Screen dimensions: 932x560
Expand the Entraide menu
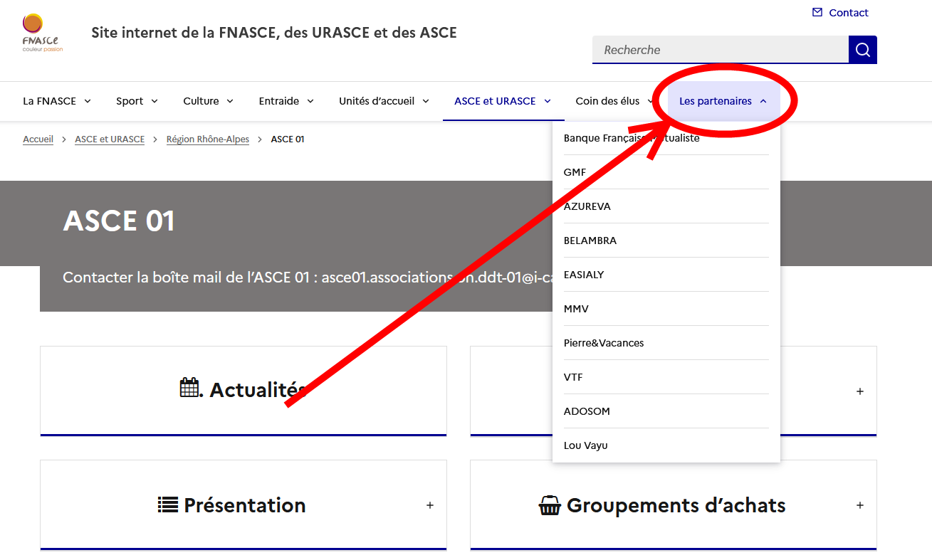(286, 101)
